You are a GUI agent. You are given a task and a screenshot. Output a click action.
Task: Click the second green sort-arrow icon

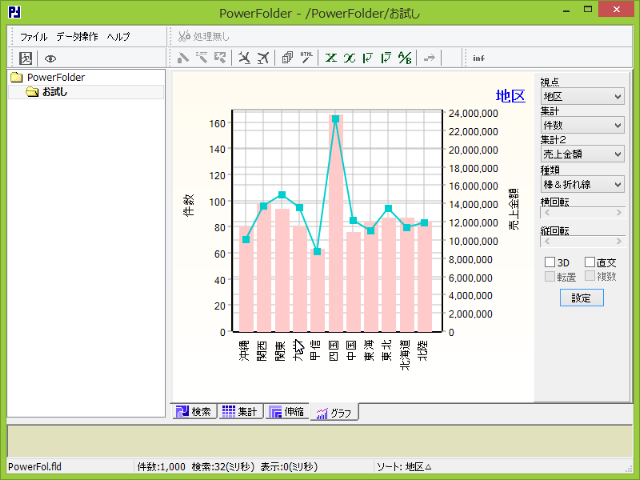click(386, 58)
